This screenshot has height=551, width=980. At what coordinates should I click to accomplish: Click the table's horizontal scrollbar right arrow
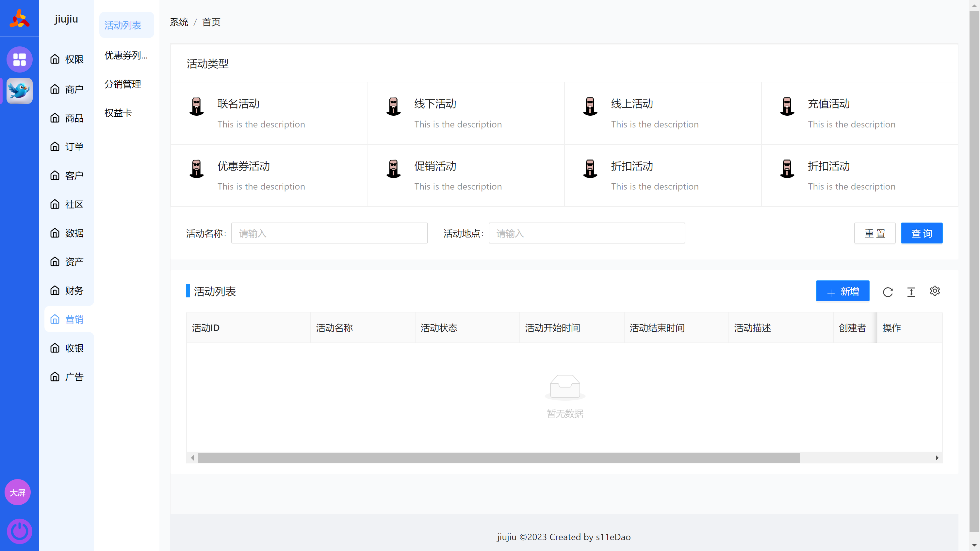pyautogui.click(x=937, y=458)
